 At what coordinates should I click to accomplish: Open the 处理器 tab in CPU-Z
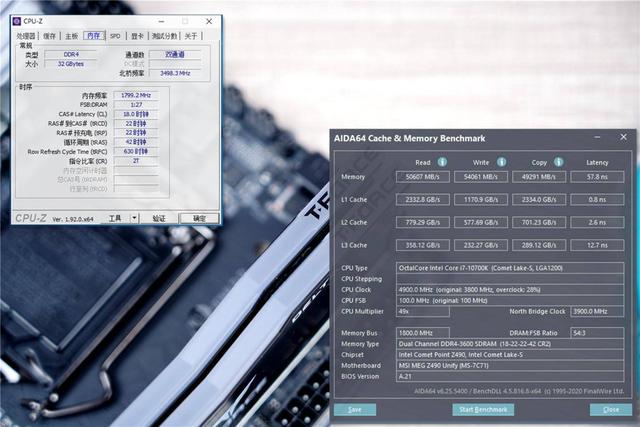26,36
